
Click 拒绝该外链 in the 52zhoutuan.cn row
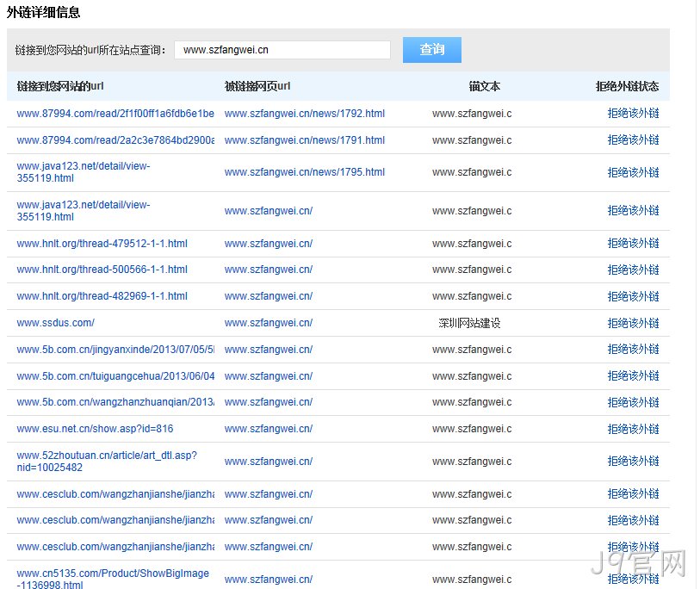(633, 462)
